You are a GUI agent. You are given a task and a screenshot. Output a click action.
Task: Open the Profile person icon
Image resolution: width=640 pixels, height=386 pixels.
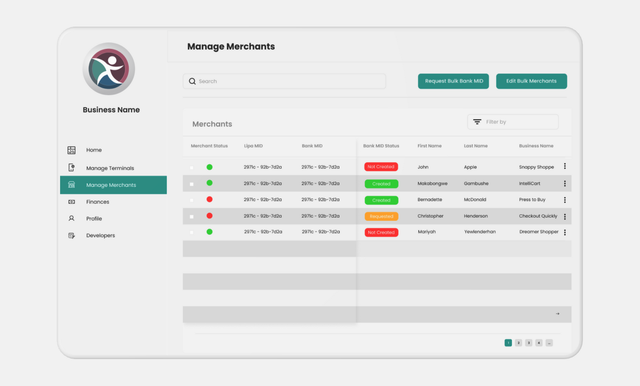tap(71, 218)
